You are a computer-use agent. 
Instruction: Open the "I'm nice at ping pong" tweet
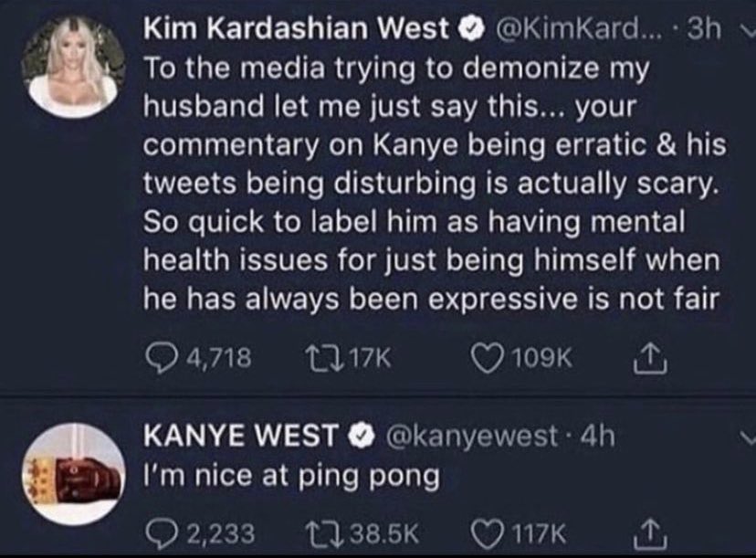click(291, 477)
